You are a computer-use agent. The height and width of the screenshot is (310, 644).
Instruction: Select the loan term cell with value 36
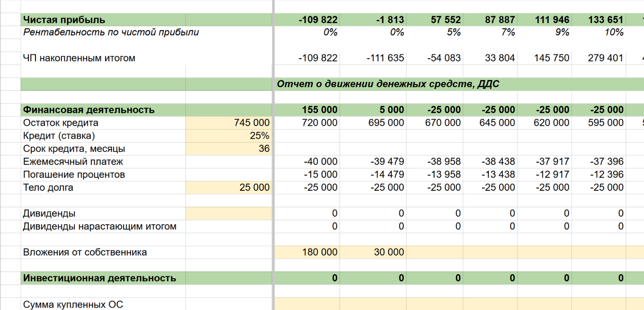(229, 149)
